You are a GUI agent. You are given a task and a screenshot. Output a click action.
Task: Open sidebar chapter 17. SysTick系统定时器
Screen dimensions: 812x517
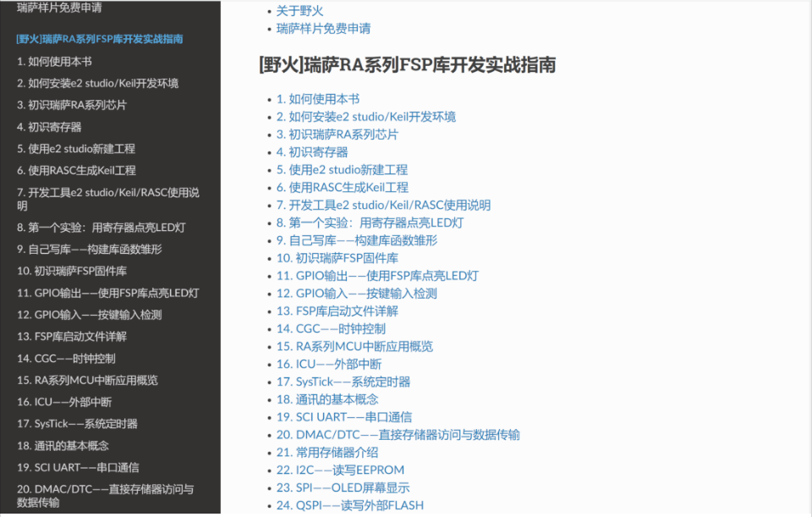tap(77, 424)
